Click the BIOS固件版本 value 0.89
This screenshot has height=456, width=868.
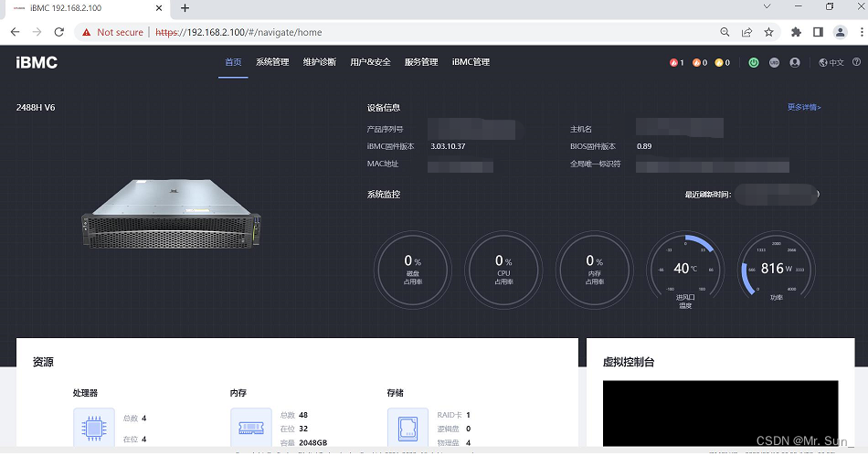(644, 146)
